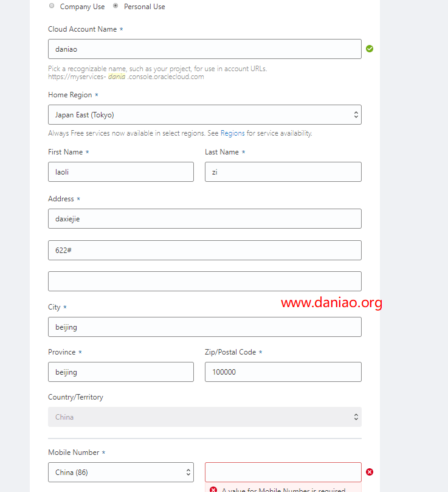This screenshot has height=492, width=448.
Task: Open the Home Region dropdown
Action: pos(205,114)
